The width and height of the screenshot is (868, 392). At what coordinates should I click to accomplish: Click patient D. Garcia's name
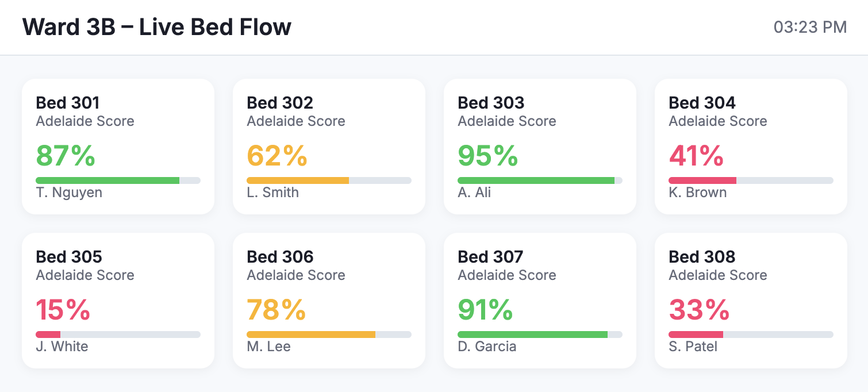(487, 347)
